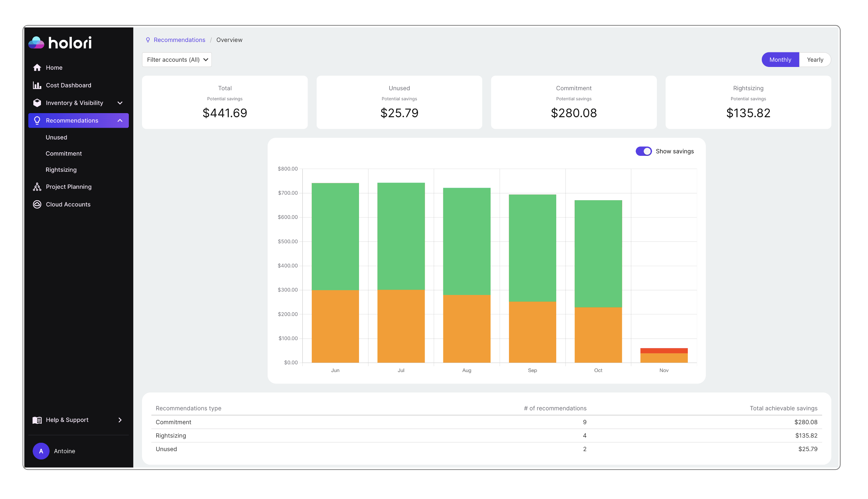Click the green segment of the Jun bar
This screenshot has width=868, height=499.
pos(335,236)
